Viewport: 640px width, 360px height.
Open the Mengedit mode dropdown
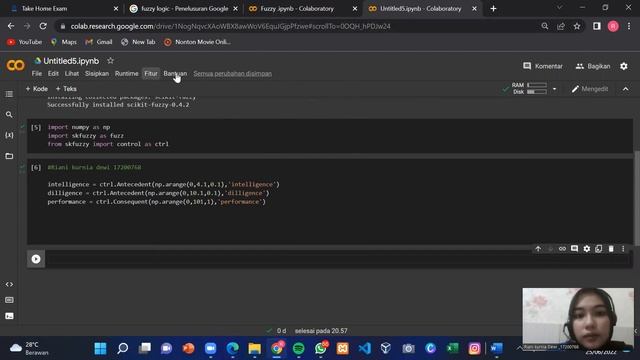(590, 89)
